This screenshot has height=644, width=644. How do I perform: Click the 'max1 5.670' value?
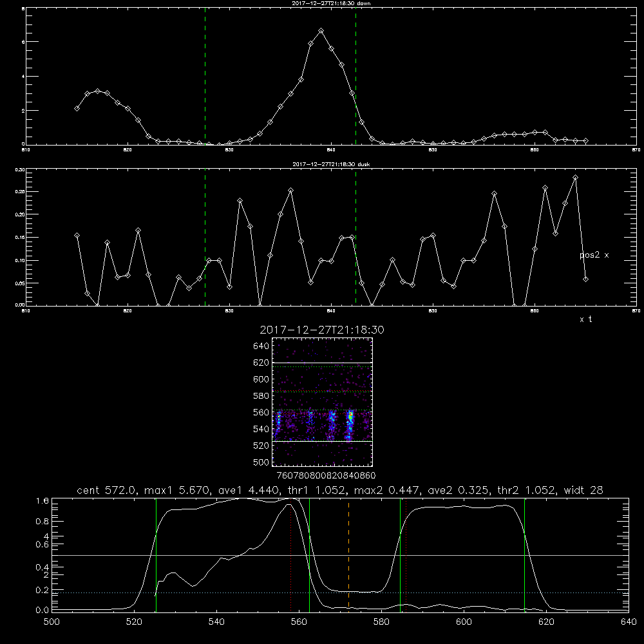coord(177,490)
